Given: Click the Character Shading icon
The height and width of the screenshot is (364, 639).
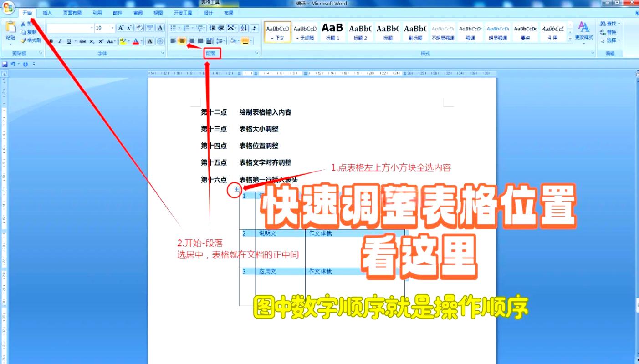Looking at the screenshot, I should point(150,41).
